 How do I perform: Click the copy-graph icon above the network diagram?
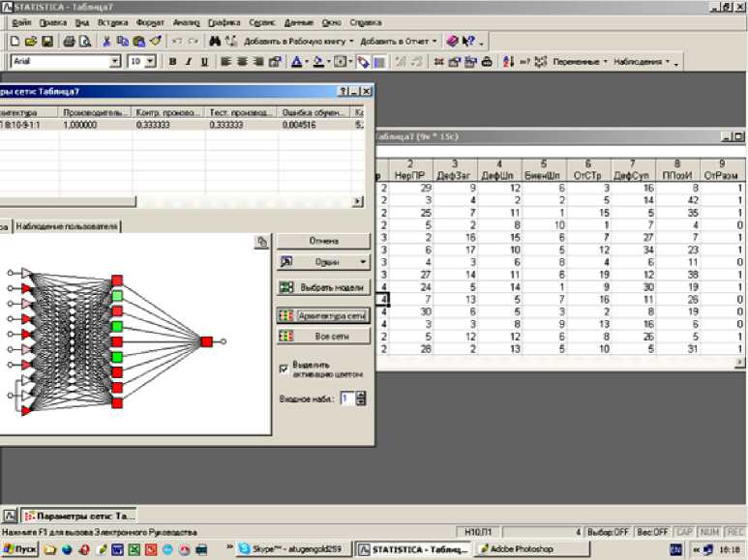tap(261, 242)
